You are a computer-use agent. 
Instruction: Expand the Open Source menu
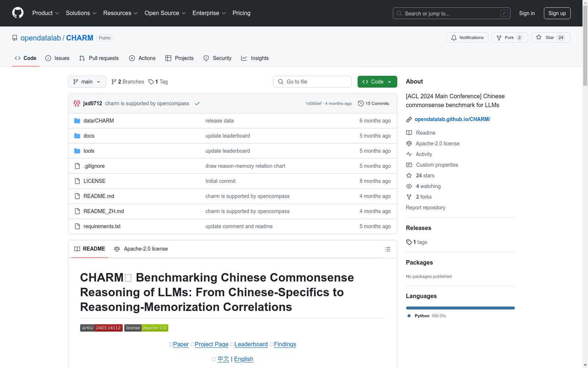pyautogui.click(x=165, y=13)
